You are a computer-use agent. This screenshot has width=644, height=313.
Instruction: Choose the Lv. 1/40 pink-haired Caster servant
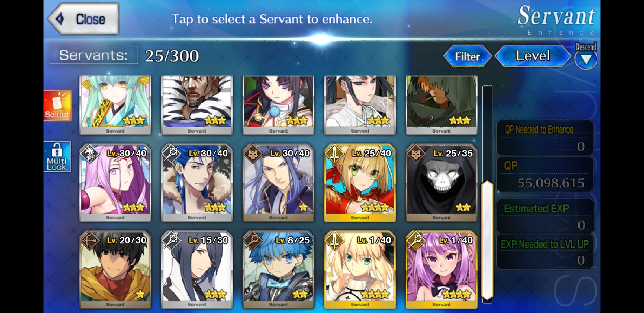[442, 270]
